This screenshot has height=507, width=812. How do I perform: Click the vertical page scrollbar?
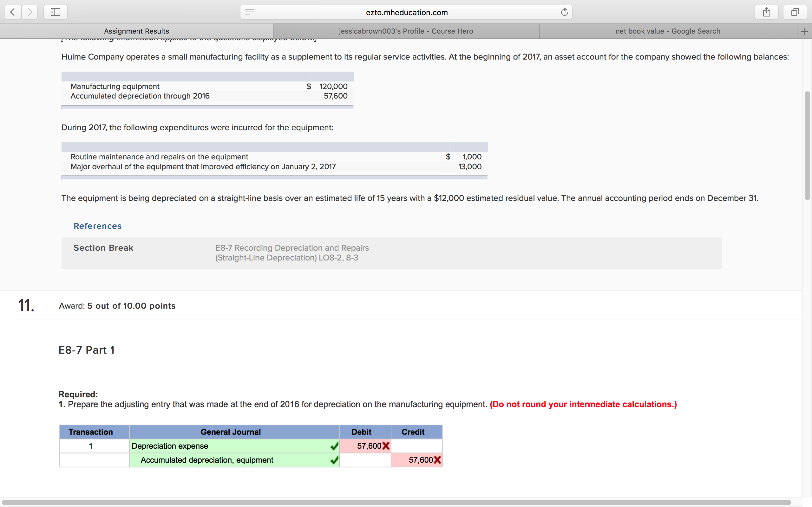[x=807, y=146]
